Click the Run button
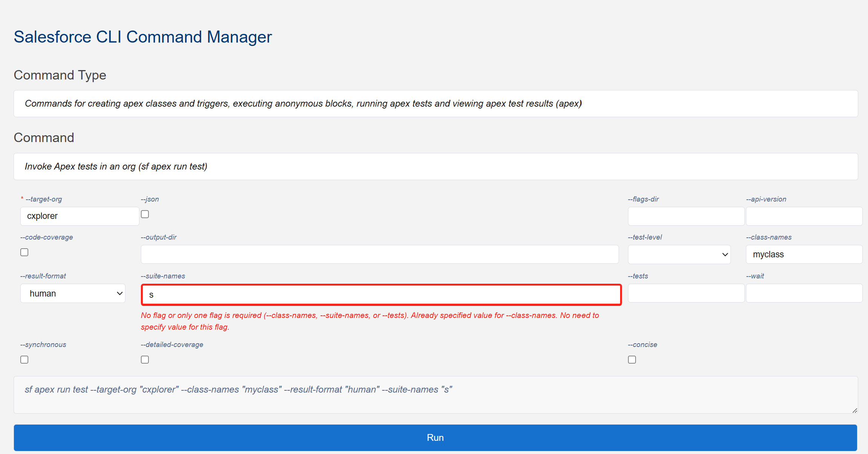 [435, 437]
